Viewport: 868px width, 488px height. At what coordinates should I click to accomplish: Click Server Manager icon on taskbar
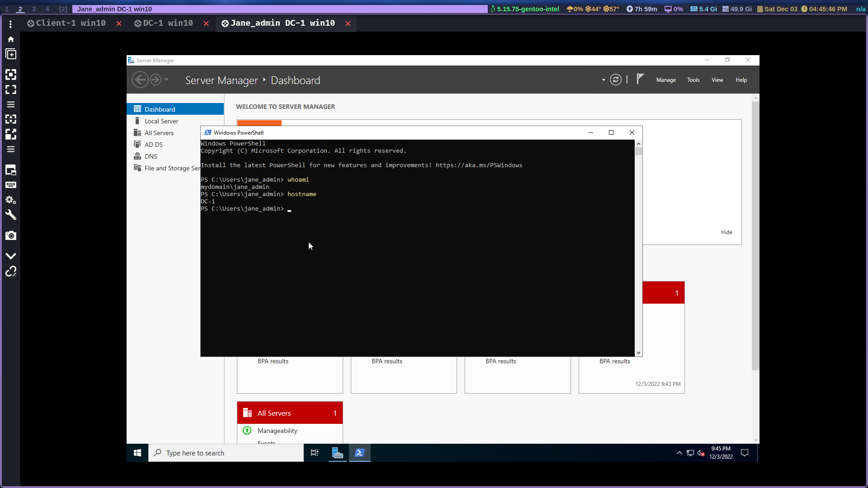(337, 453)
